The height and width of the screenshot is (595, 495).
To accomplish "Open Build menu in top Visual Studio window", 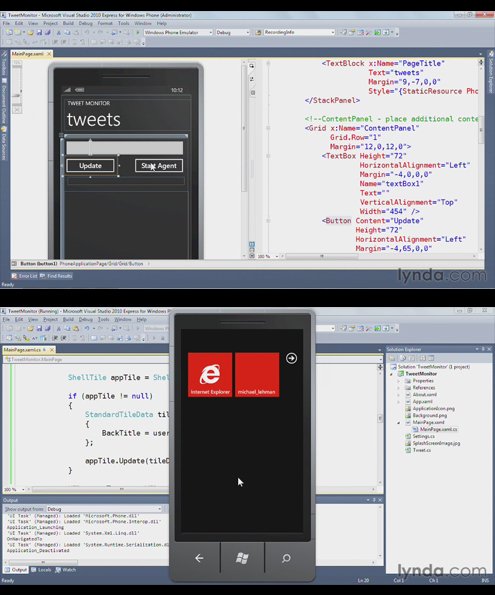I will tap(68, 24).
